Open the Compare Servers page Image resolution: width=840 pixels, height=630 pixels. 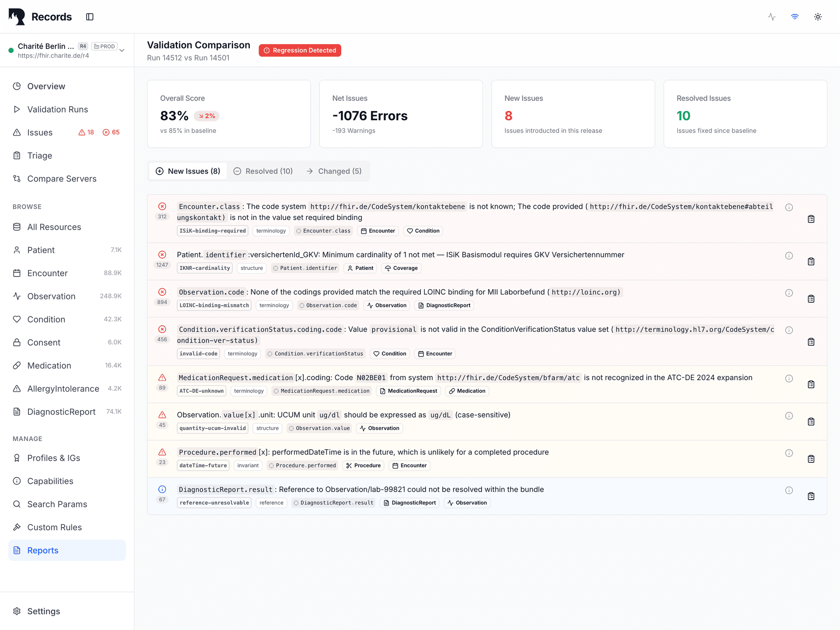pos(62,179)
